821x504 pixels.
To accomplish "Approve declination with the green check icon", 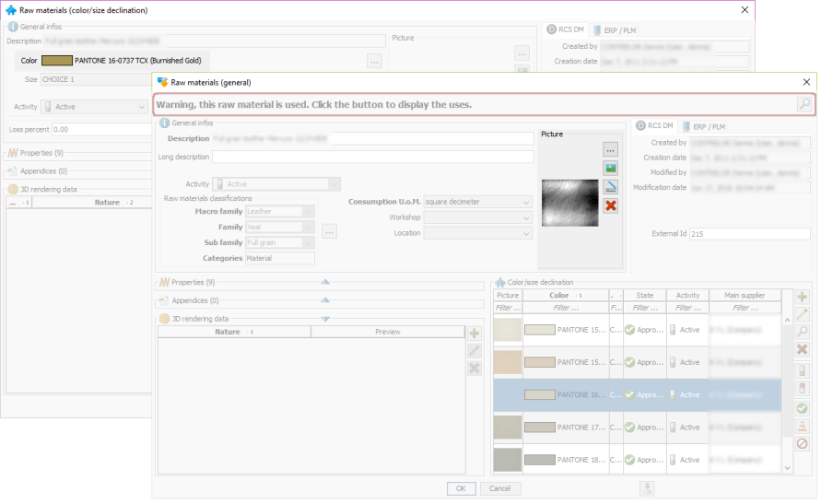I will pos(803,408).
